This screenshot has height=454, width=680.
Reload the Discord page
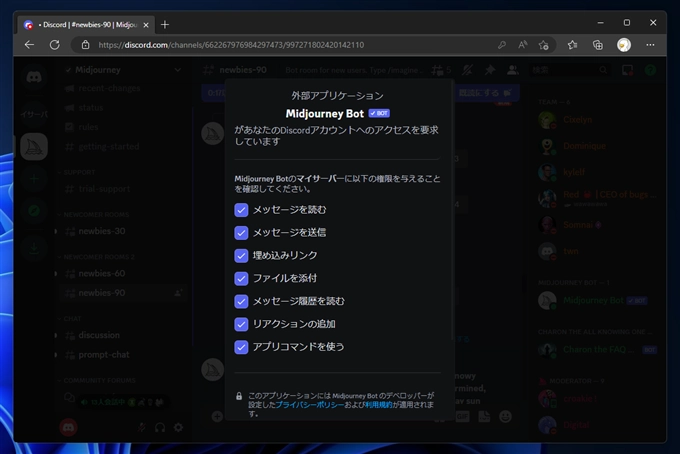55,45
